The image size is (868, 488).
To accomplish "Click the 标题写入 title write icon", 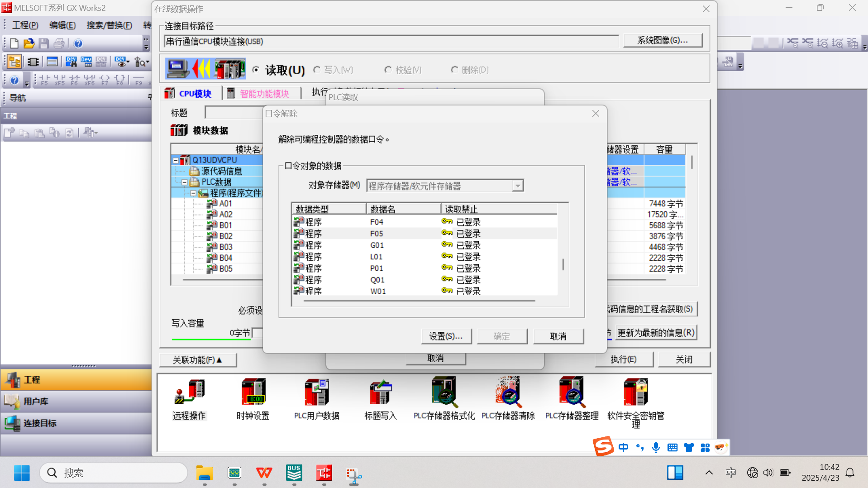I will tap(380, 393).
